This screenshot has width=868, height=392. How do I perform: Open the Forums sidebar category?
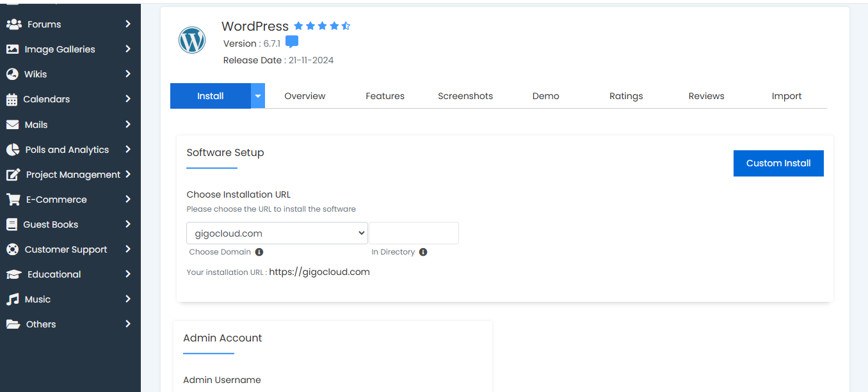click(x=70, y=24)
